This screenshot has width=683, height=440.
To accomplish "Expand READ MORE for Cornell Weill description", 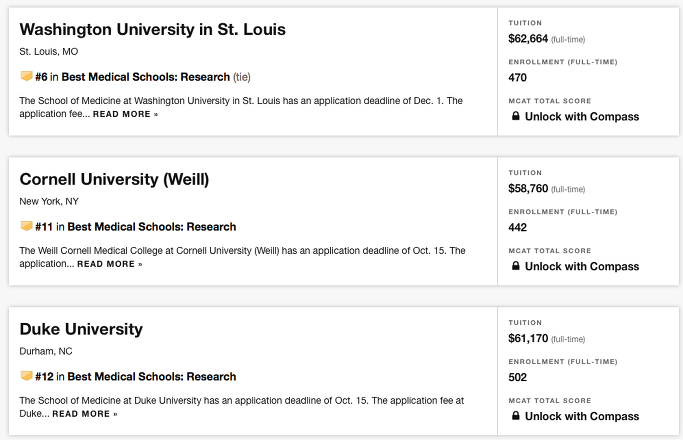I will [x=110, y=264].
